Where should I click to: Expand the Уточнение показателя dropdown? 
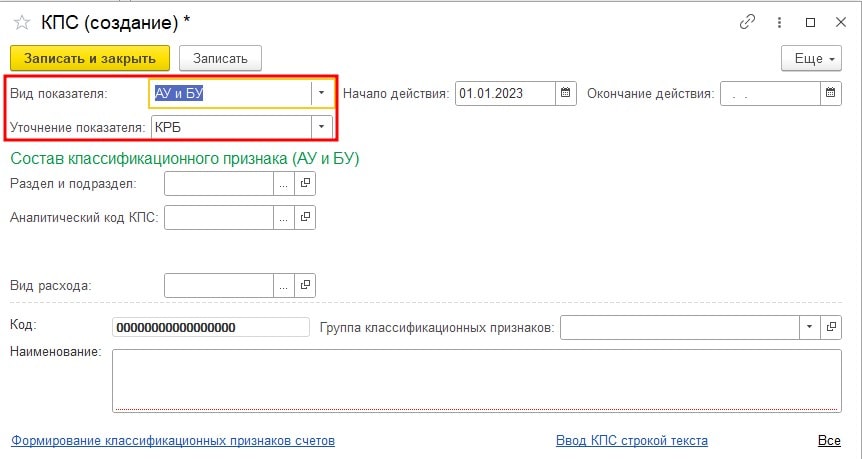[321, 127]
